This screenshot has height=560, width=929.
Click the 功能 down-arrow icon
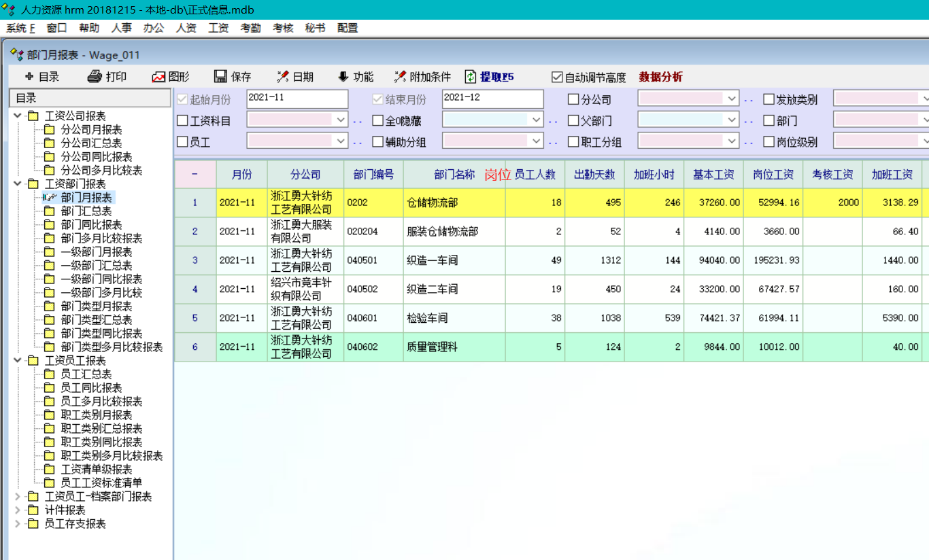[343, 77]
